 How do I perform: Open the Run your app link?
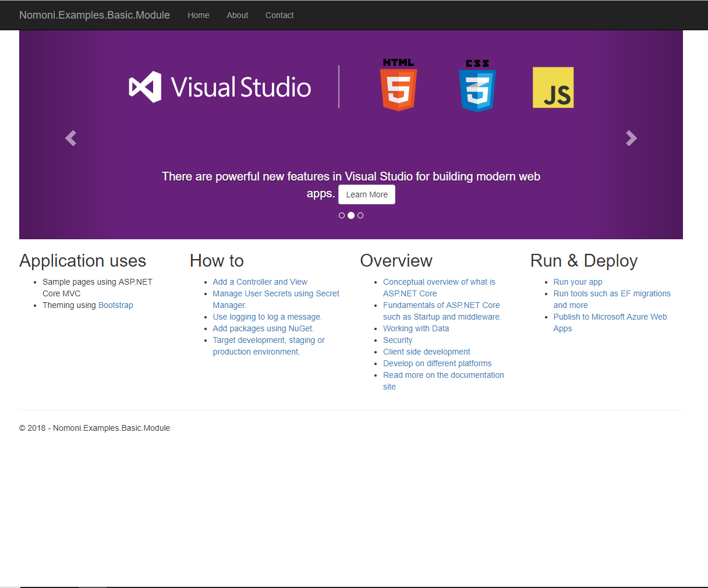click(x=578, y=282)
